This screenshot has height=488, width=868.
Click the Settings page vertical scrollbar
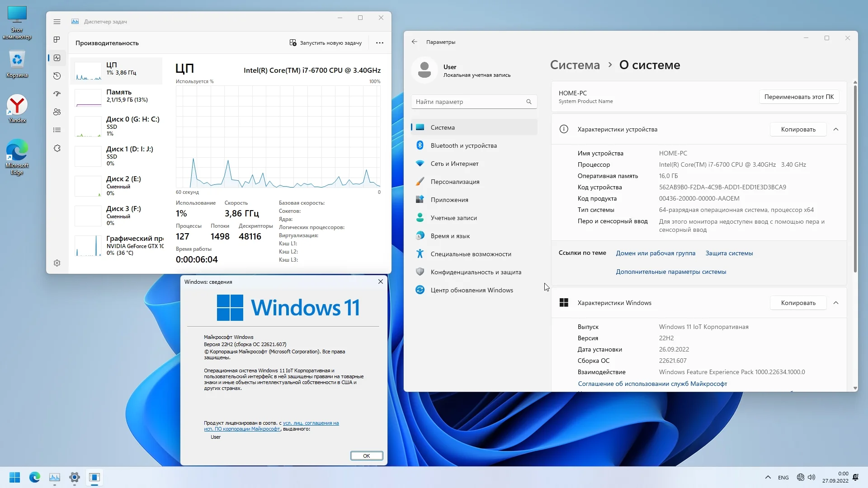(855, 181)
